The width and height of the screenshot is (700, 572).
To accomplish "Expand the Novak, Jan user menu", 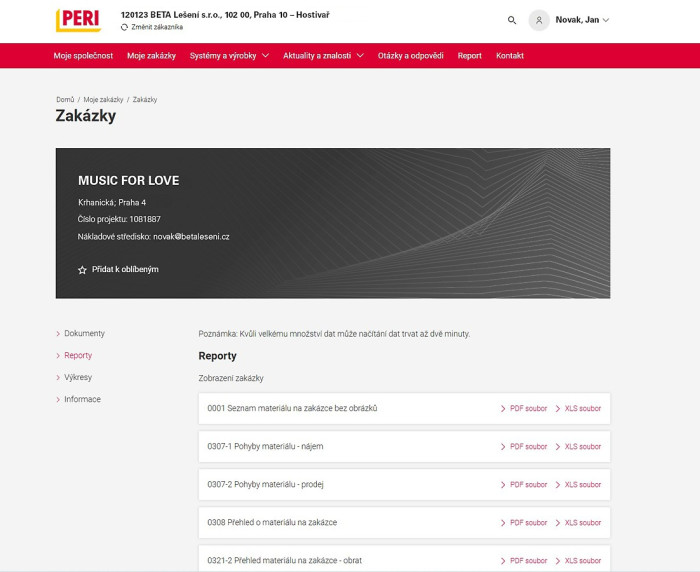I will [583, 20].
